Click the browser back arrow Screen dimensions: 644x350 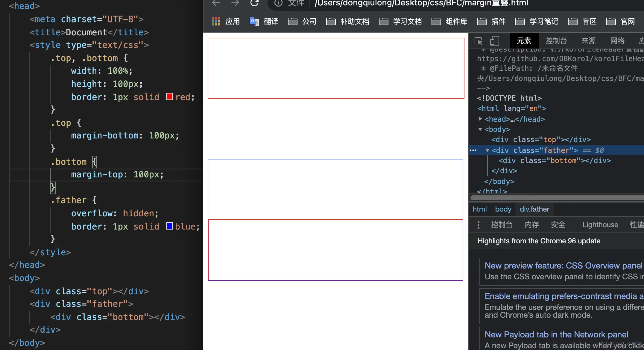(x=216, y=3)
